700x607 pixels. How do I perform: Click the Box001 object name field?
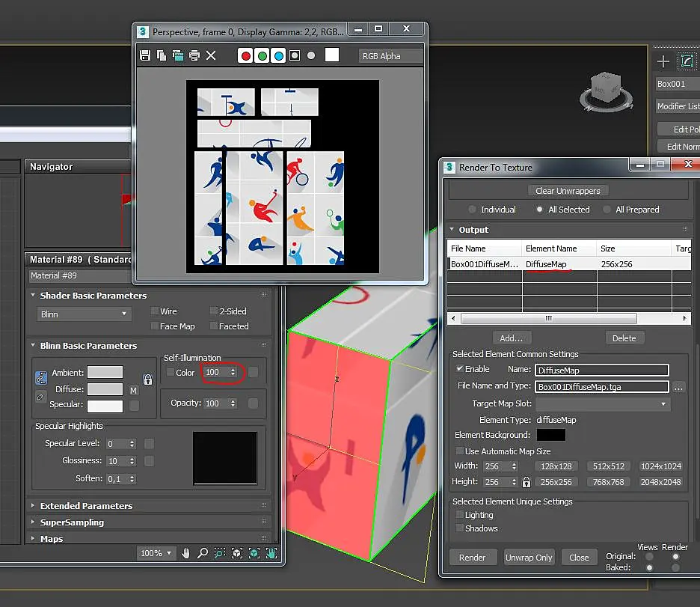[x=678, y=84]
